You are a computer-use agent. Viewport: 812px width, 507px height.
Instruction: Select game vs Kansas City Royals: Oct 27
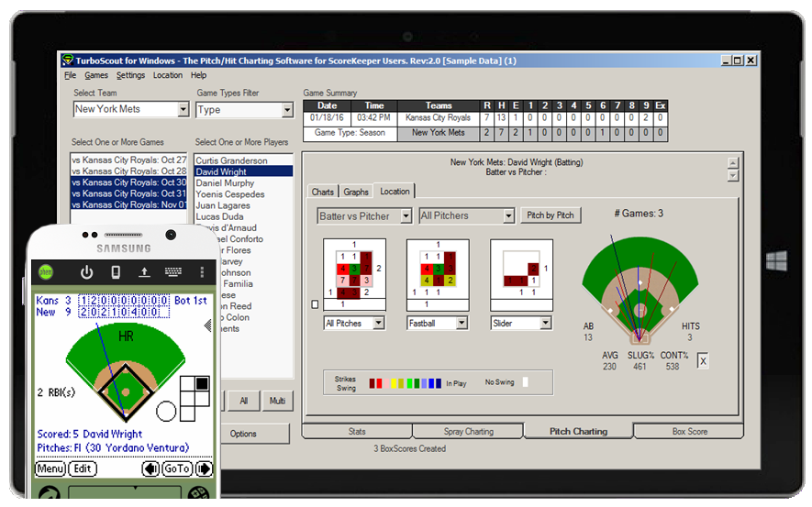[x=128, y=160]
